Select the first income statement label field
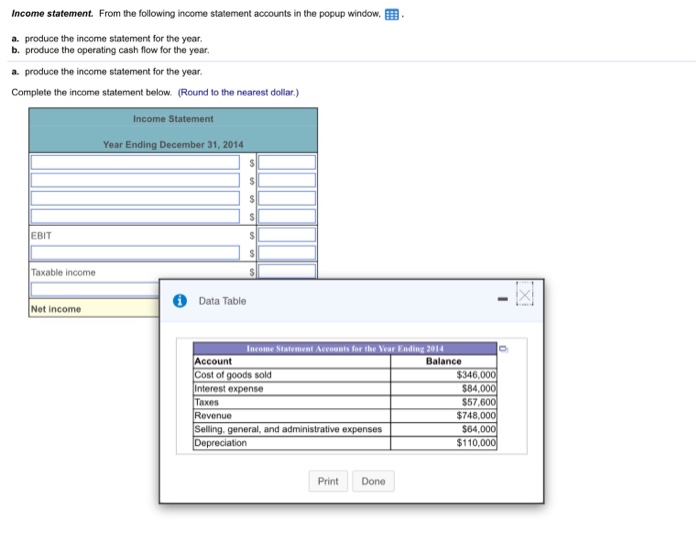Screen dimensions: 700x556 (x=135, y=162)
